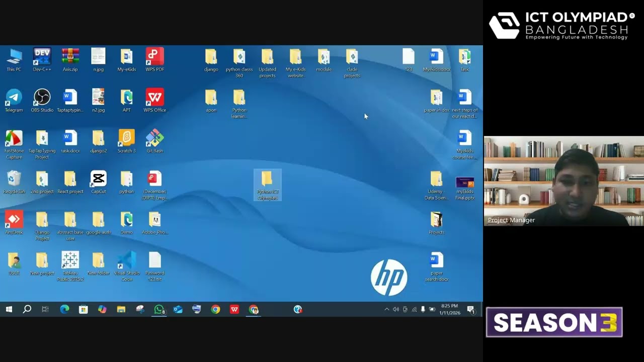Open the My e-Kids website folder
644x362 pixels.
coord(296,63)
